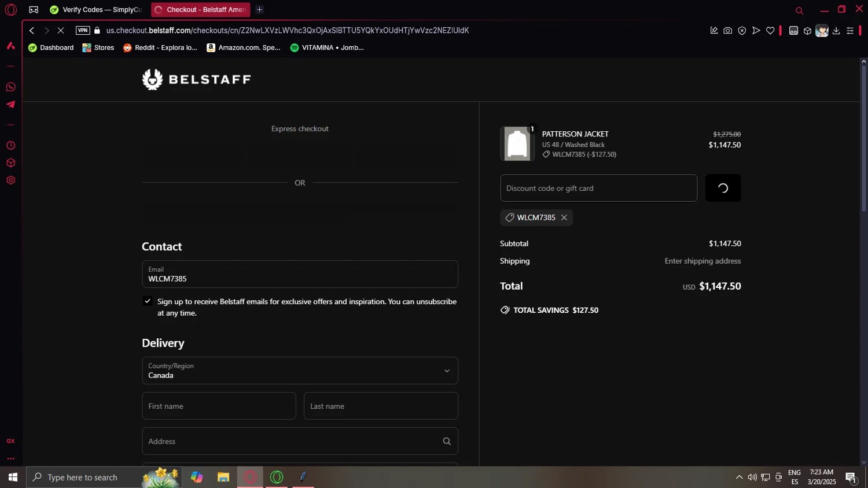Open the Reddit - Explora bookmark
Screen dimensions: 868x488
click(160, 47)
